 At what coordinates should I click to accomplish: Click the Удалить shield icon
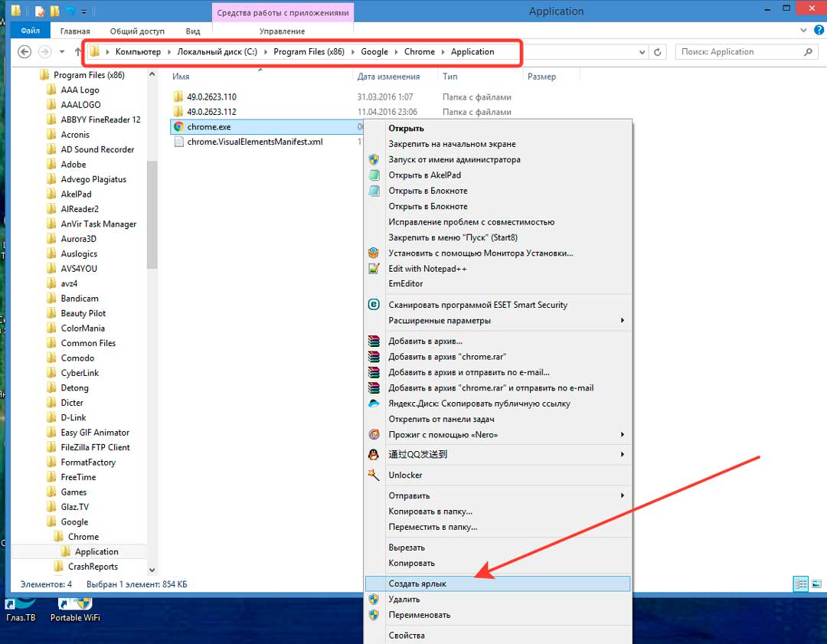(x=374, y=599)
